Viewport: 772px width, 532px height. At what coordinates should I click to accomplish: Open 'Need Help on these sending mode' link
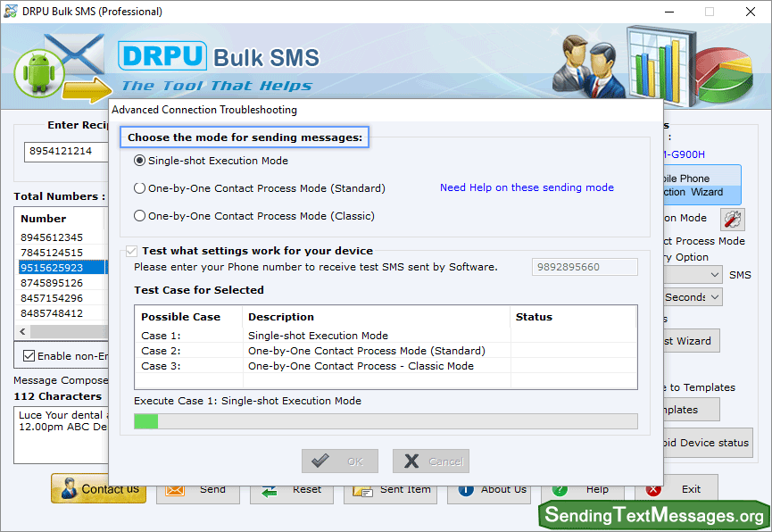527,187
